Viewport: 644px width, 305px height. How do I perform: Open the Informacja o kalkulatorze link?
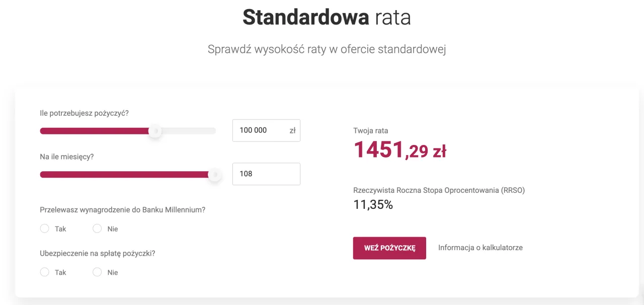pyautogui.click(x=480, y=248)
